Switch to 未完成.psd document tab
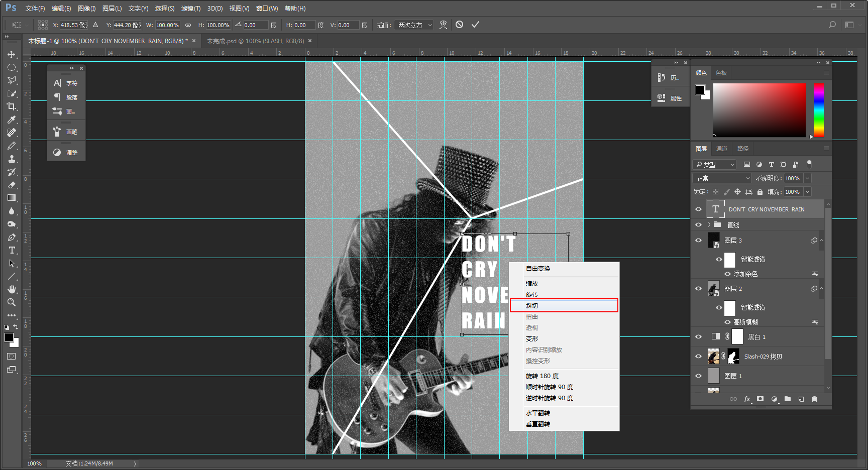Image resolution: width=868 pixels, height=470 pixels. (x=255, y=41)
